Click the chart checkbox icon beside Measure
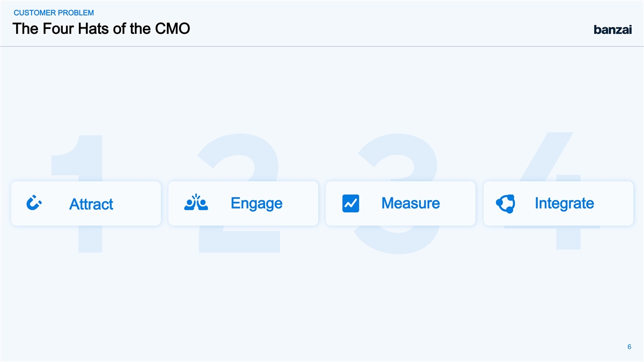Image resolution: width=644 pixels, height=362 pixels. click(x=350, y=204)
